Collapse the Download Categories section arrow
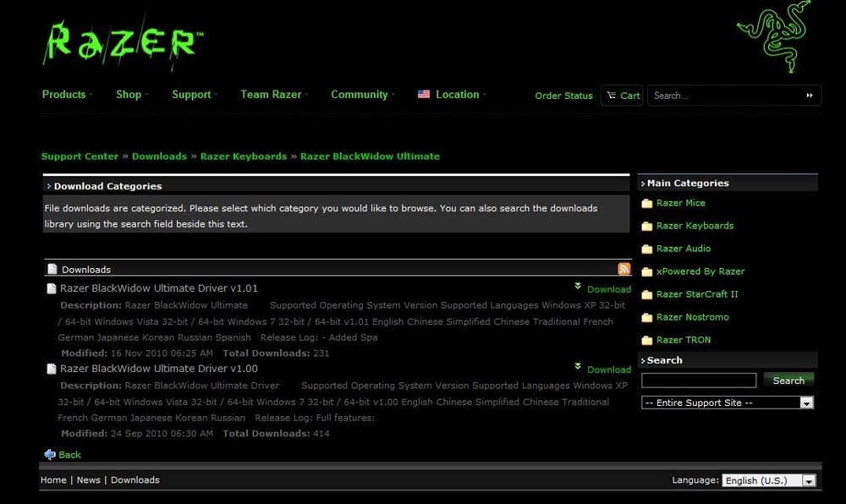846x504 pixels. 49,186
